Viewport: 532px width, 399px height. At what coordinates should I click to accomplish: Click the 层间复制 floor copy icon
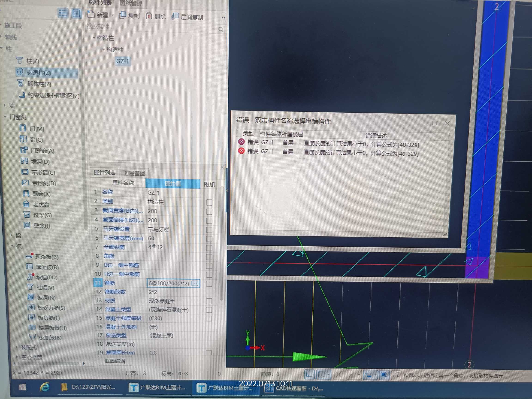click(x=175, y=16)
